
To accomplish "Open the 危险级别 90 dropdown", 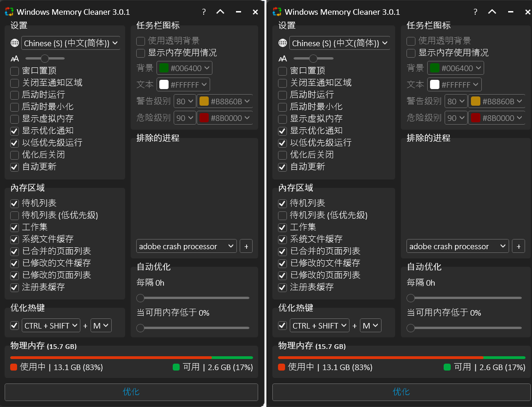I will point(185,117).
